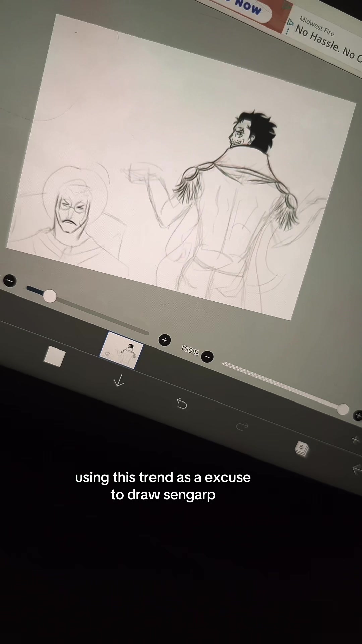The height and width of the screenshot is (644, 362).
Task: Click on the sketch drawing canvas
Action: pos(181,168)
